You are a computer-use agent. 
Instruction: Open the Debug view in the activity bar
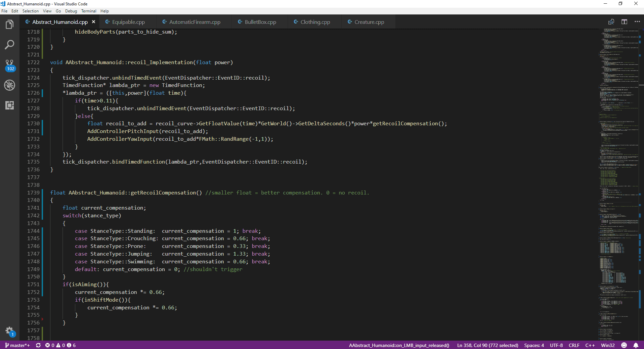coord(9,85)
